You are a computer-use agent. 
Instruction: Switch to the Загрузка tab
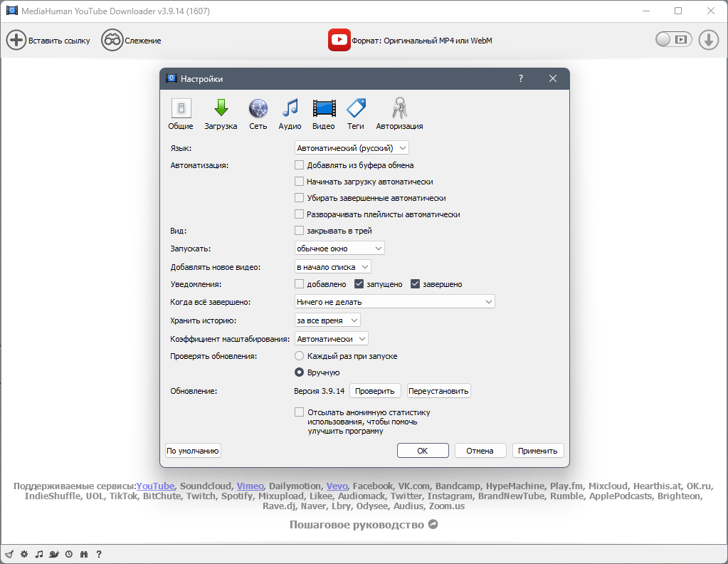coord(221,114)
